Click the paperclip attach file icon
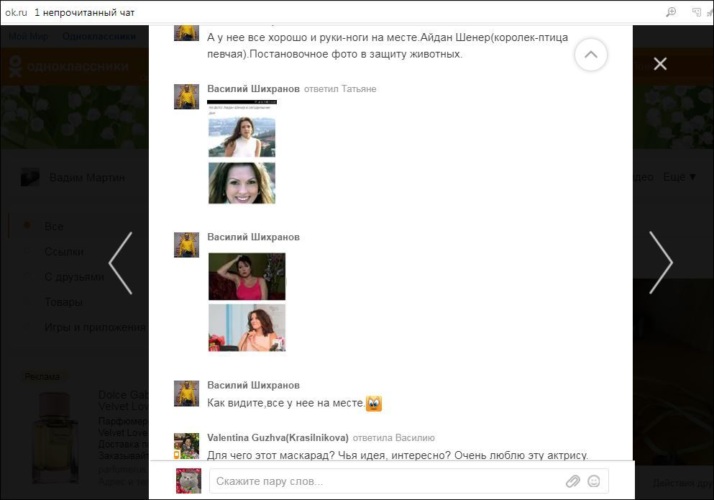This screenshot has height=500, width=714. [x=573, y=481]
